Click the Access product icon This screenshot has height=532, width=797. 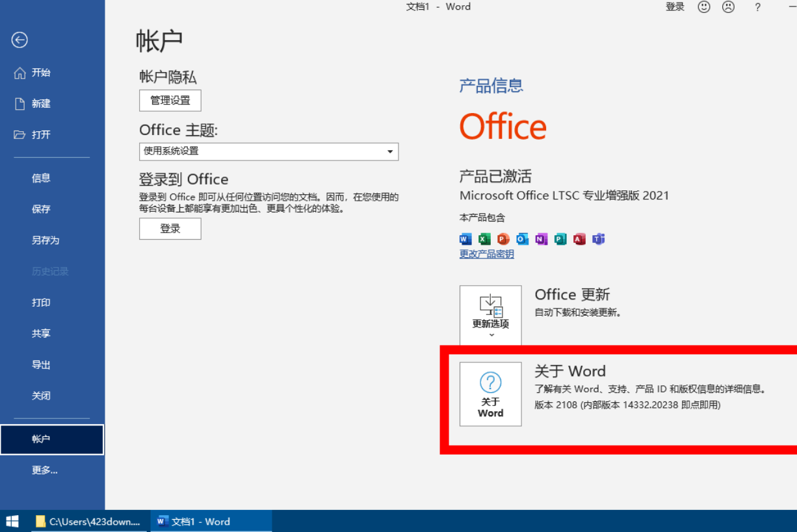click(579, 239)
